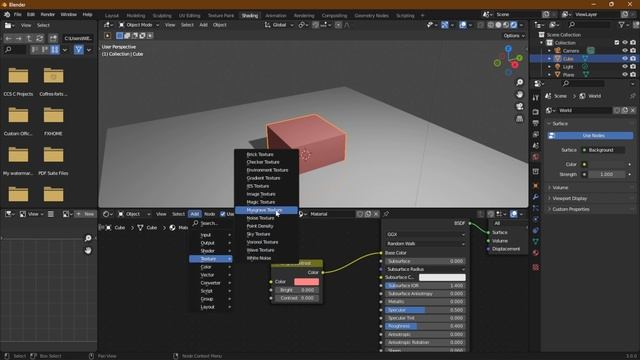Click file browser forward arrow
This screenshot has width=640, height=360.
[19, 38]
